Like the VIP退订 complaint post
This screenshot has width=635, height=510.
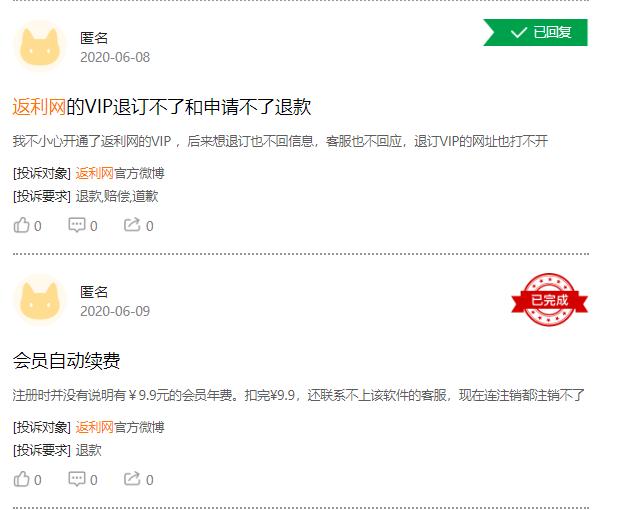27,225
